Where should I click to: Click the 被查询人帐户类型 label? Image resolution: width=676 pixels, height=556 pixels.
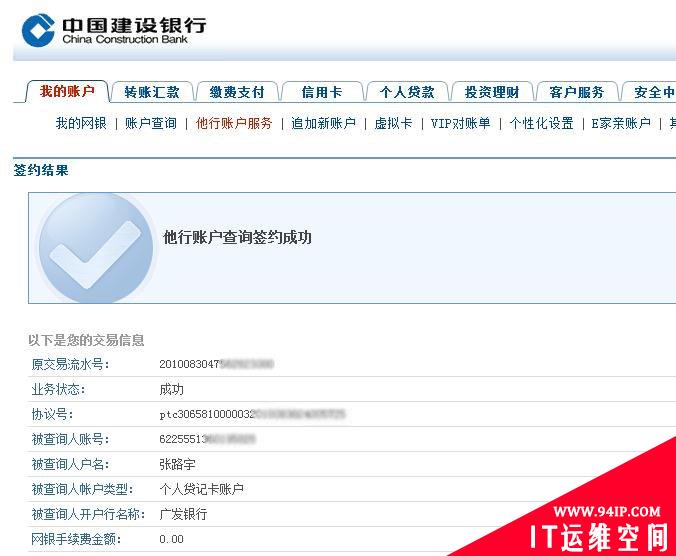[x=82, y=489]
